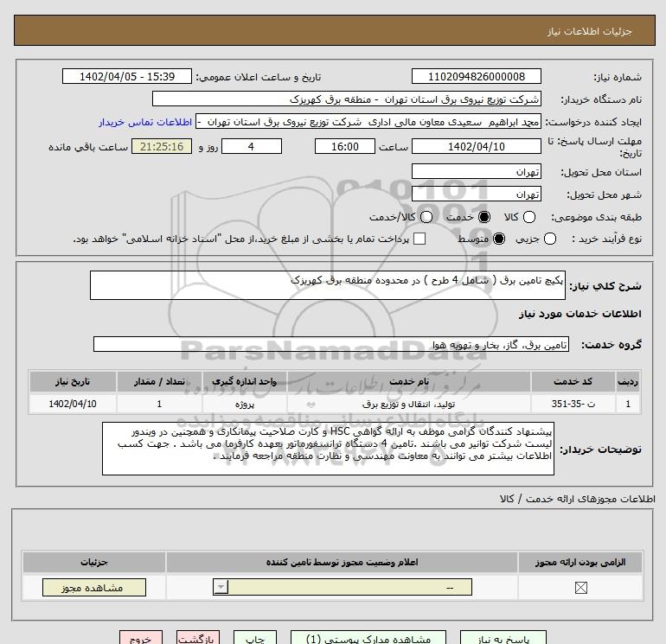Click the quantity cell 1 in services table
This screenshot has height=644, width=666.
159,404
